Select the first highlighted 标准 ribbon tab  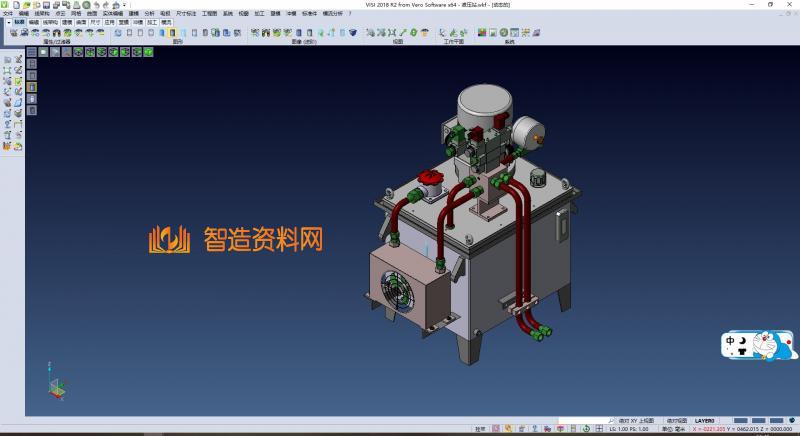(x=19, y=22)
